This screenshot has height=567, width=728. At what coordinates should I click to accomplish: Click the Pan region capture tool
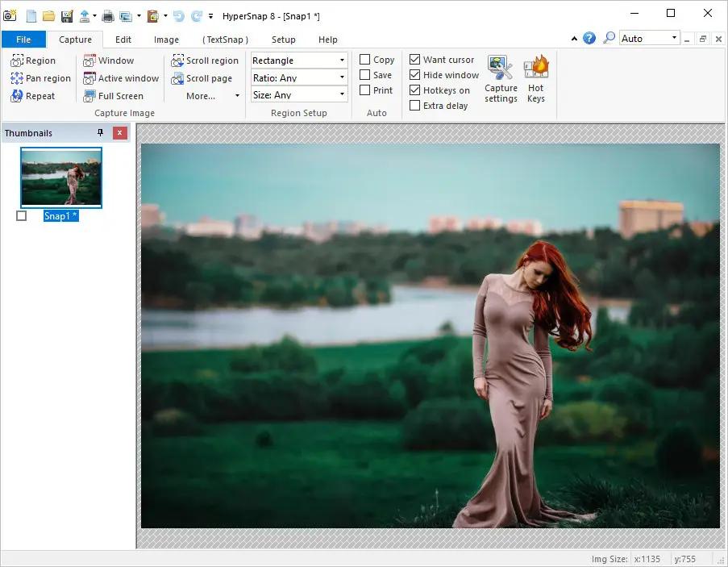click(x=41, y=78)
